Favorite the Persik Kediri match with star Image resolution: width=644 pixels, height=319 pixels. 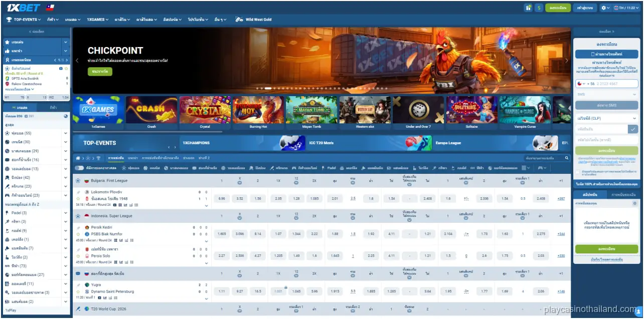78,234
